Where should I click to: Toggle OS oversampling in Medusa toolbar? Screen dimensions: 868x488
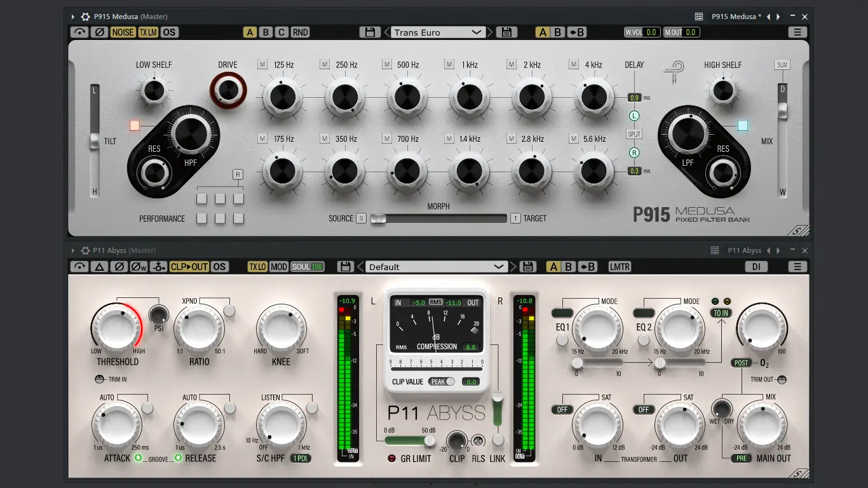pos(169,32)
